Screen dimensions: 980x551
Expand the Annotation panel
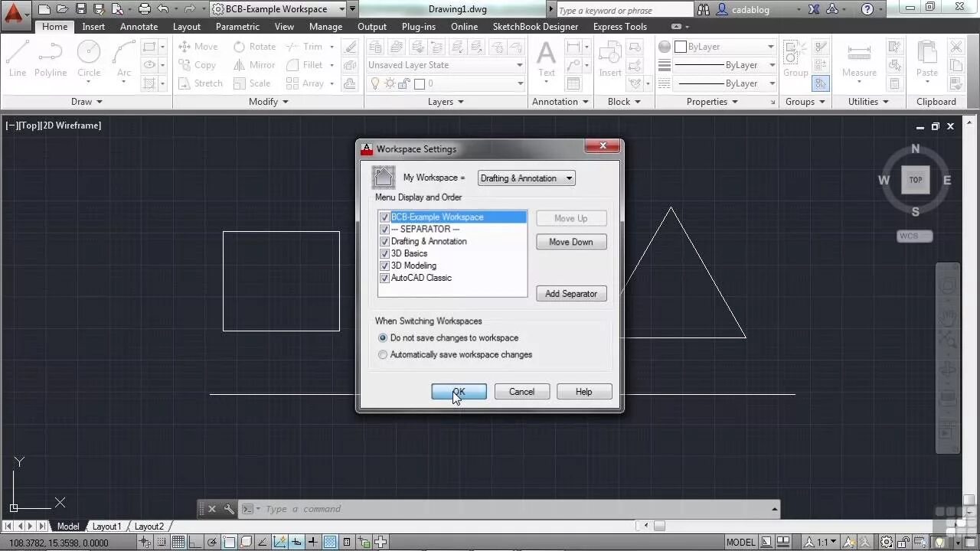(560, 102)
